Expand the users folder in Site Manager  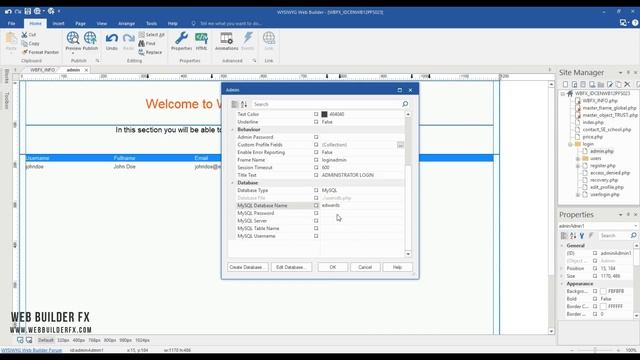tap(578, 158)
